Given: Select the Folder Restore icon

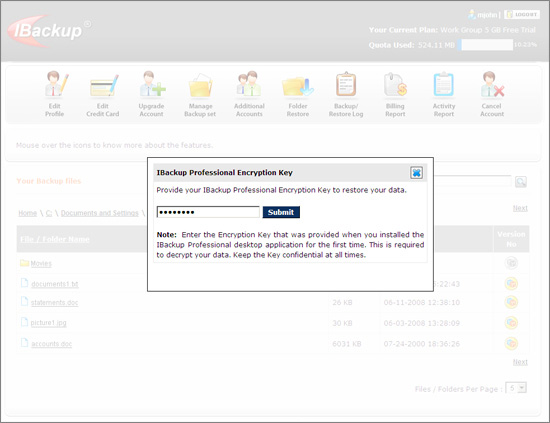Looking at the screenshot, I should (298, 86).
